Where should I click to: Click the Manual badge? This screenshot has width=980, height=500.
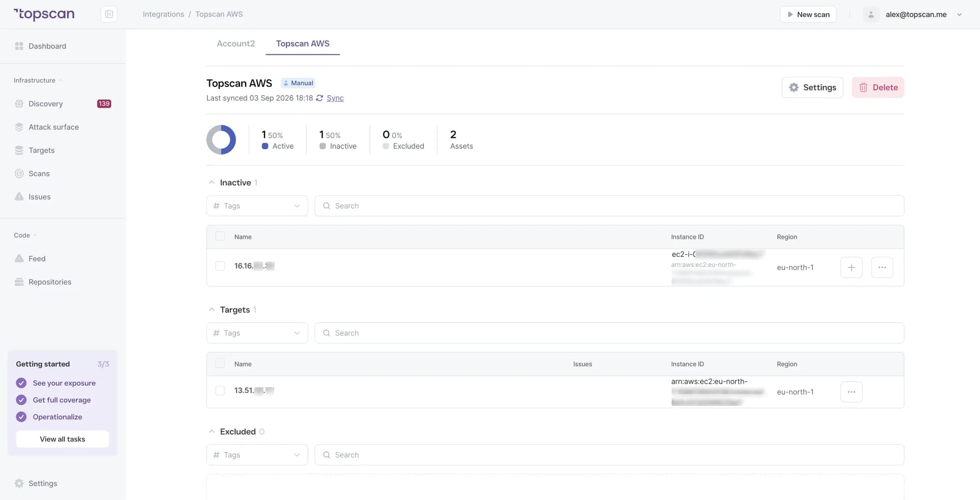(298, 83)
